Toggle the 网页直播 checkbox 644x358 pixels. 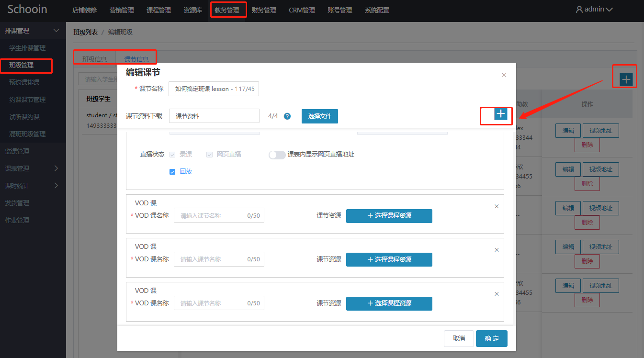[209, 155]
